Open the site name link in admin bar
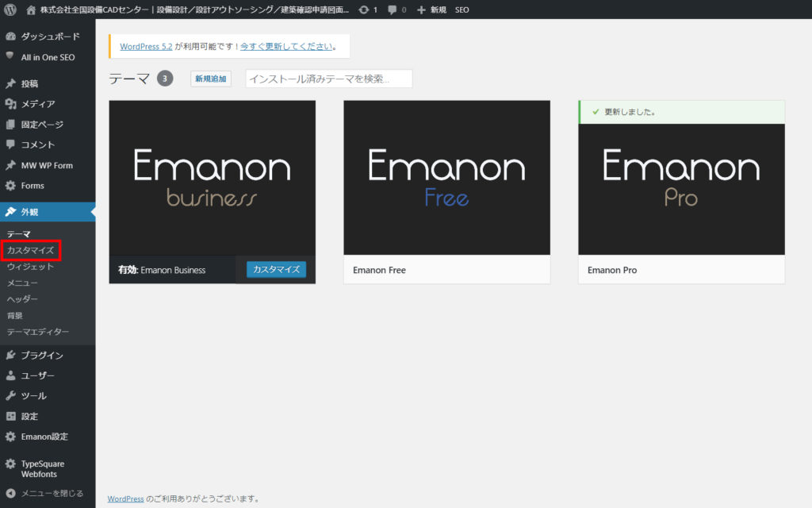This screenshot has height=508, width=812. click(x=195, y=10)
